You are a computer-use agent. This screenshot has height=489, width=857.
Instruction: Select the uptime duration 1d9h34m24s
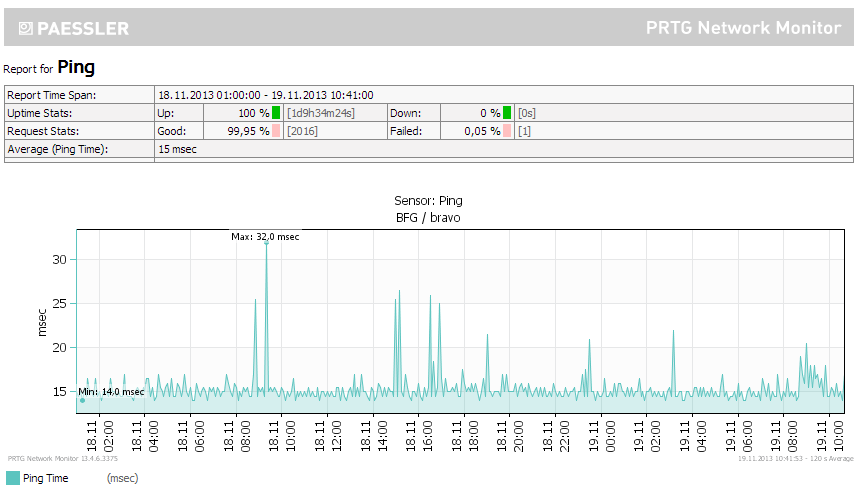321,113
